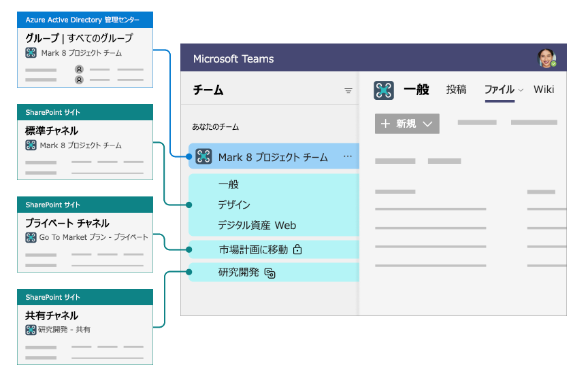This screenshot has height=382, width=588.
Task: Open the more options ellipsis for Mark 8 team
Action: [348, 157]
